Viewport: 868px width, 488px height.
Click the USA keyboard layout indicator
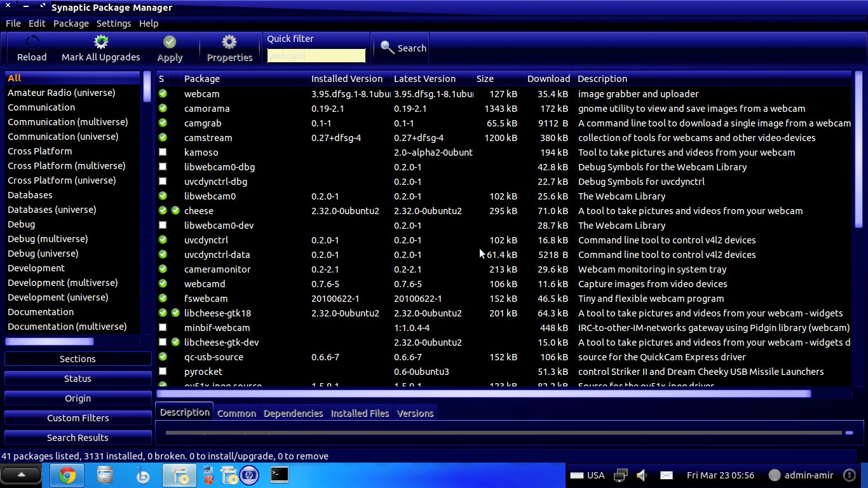pos(587,475)
